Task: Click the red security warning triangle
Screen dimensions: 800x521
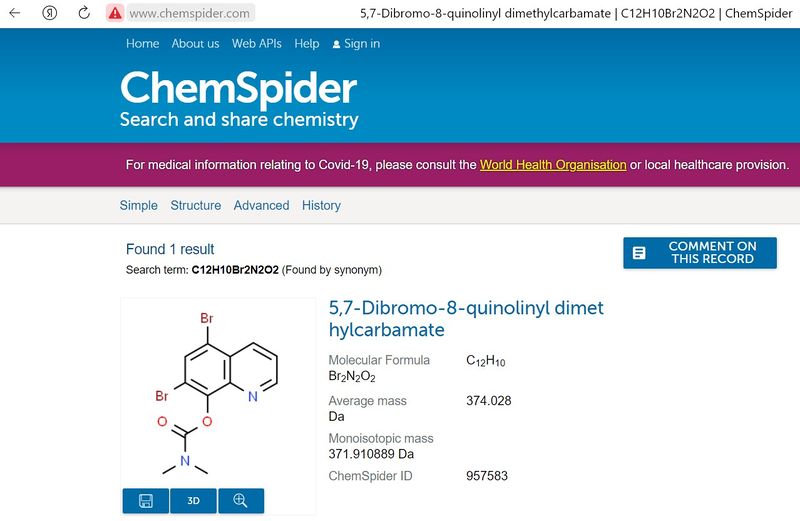Action: pyautogui.click(x=115, y=13)
